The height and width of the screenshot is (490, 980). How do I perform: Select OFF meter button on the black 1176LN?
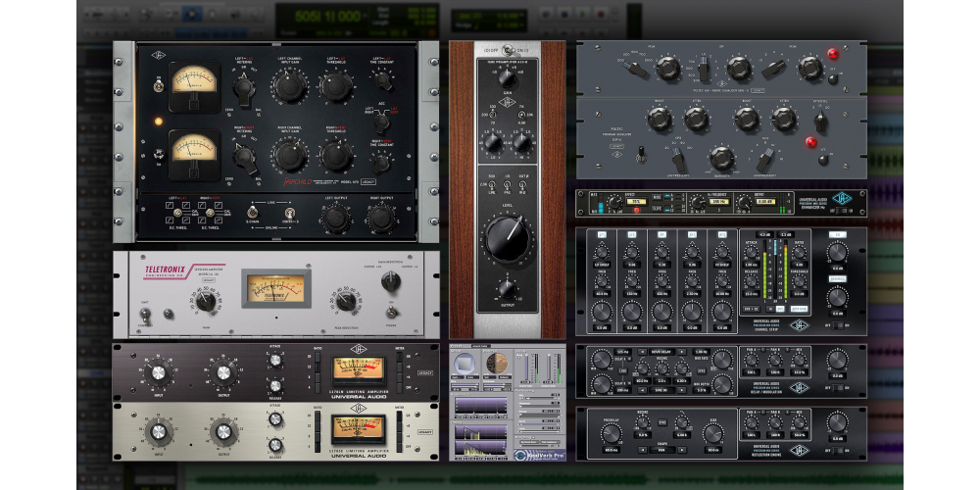point(400,387)
